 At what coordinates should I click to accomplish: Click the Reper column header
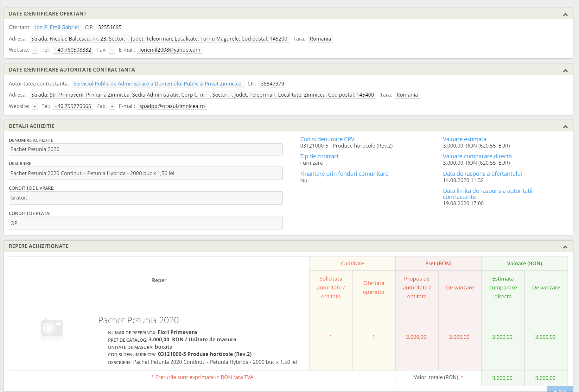[159, 280]
